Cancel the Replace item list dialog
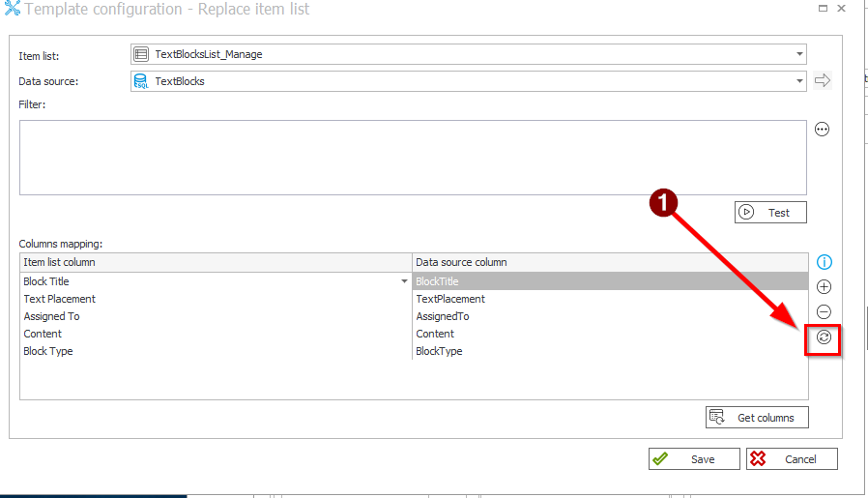This screenshot has width=868, height=498. [792, 459]
